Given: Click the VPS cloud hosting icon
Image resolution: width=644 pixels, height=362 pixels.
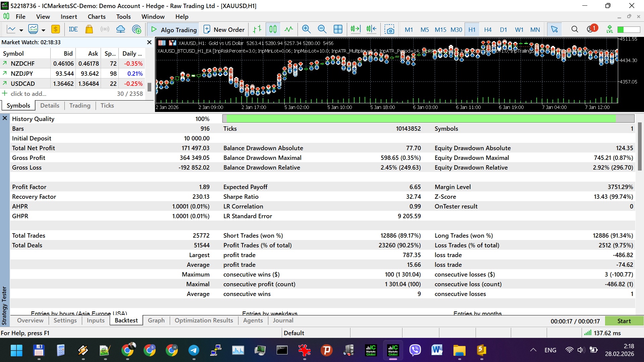Looking at the screenshot, I should (x=120, y=29).
